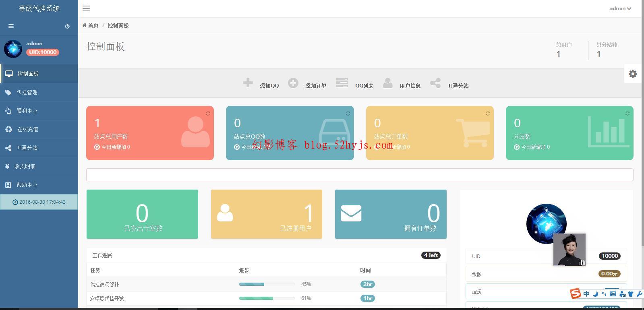This screenshot has height=310, width=644.
Task: Click the 用户信息 person icon
Action: click(x=387, y=83)
